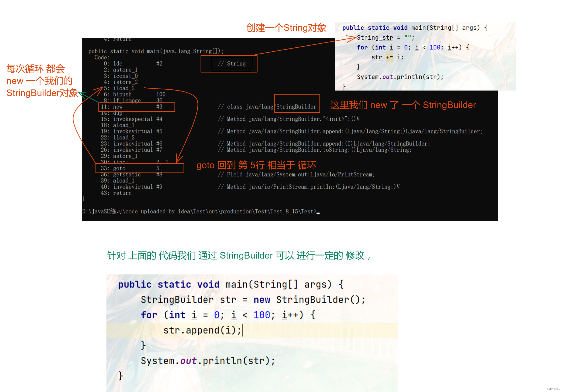Click the 'goto 5' bytecode line
Screen dimensions: 563x392
(130, 168)
